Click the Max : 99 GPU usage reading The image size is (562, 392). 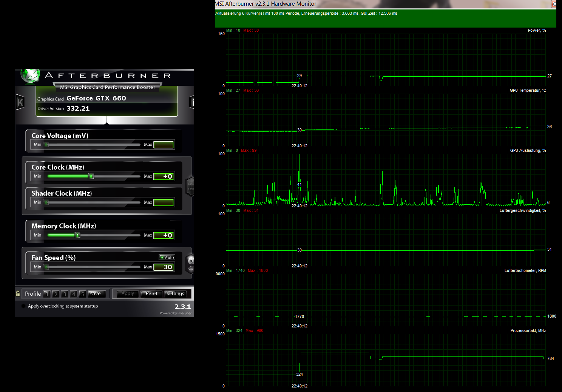249,150
